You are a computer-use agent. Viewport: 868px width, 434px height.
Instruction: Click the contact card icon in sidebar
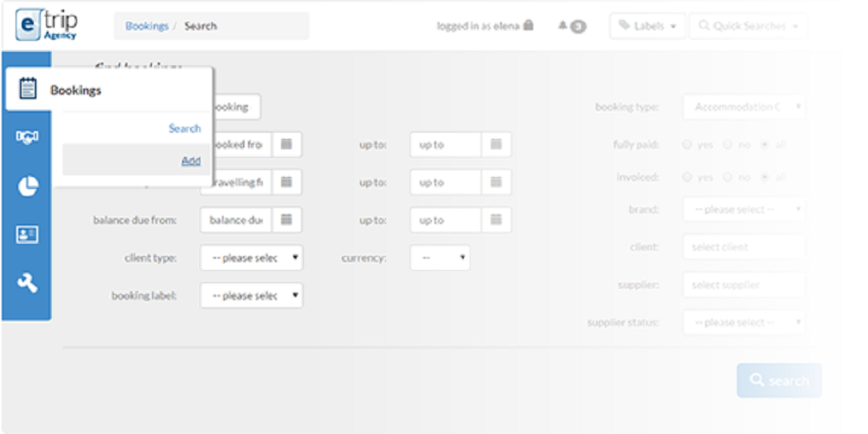pyautogui.click(x=27, y=234)
